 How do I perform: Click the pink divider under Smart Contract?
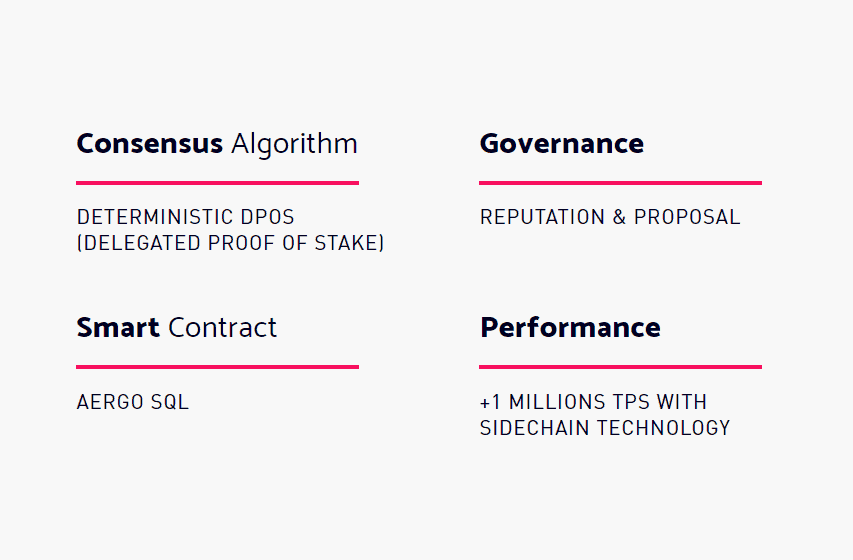(x=218, y=367)
